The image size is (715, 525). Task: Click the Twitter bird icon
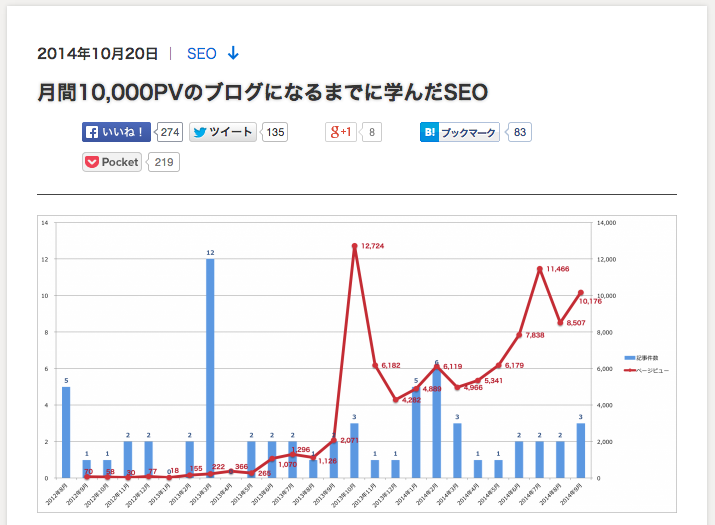pyautogui.click(x=200, y=132)
